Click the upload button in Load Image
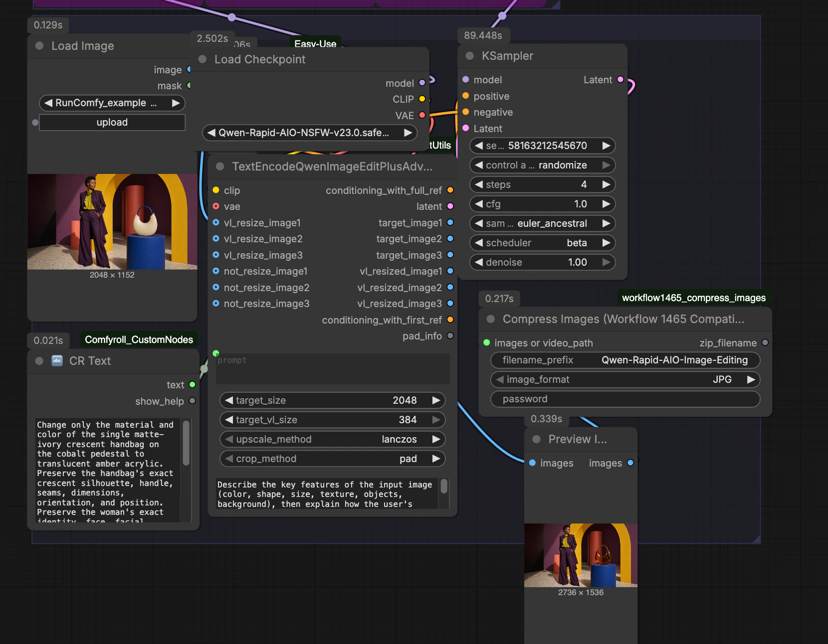The width and height of the screenshot is (828, 644). coord(112,123)
